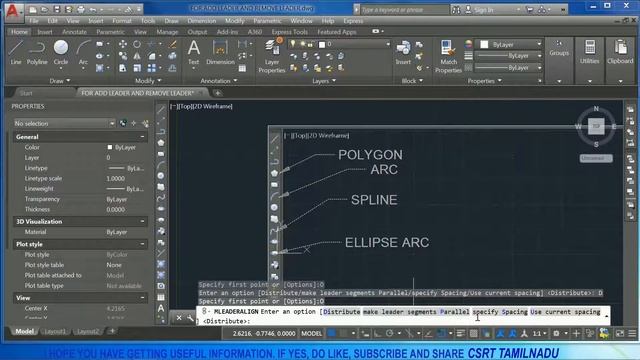Click Color ByLayer swatch in Properties palette
Viewport: 640px width, 360px height.
tap(109, 147)
